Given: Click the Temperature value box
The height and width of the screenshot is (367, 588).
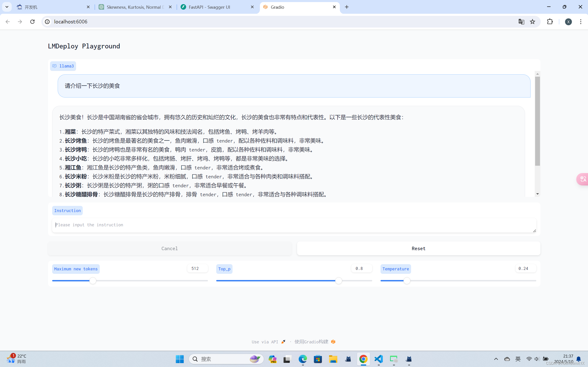Looking at the screenshot, I should click(x=526, y=269).
